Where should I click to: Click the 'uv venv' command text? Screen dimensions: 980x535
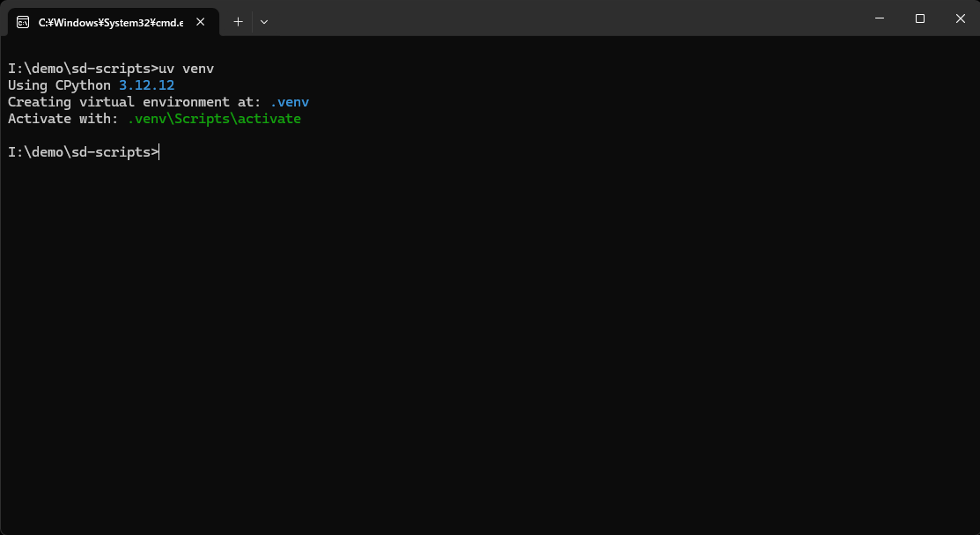pyautogui.click(x=187, y=69)
